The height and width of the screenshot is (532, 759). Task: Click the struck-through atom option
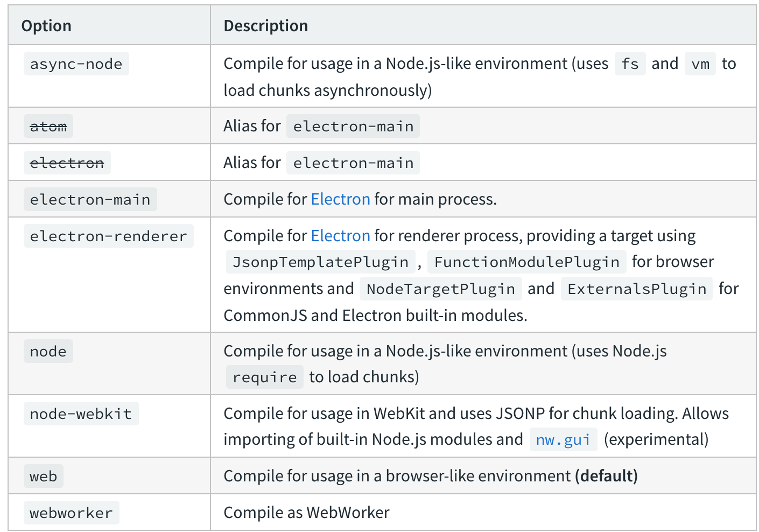pyautogui.click(x=48, y=127)
